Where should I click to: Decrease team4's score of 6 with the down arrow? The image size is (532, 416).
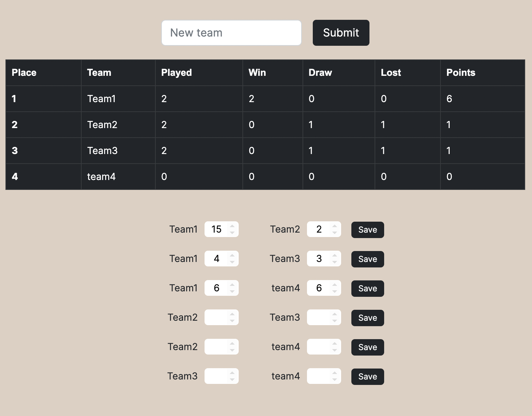[x=334, y=291]
